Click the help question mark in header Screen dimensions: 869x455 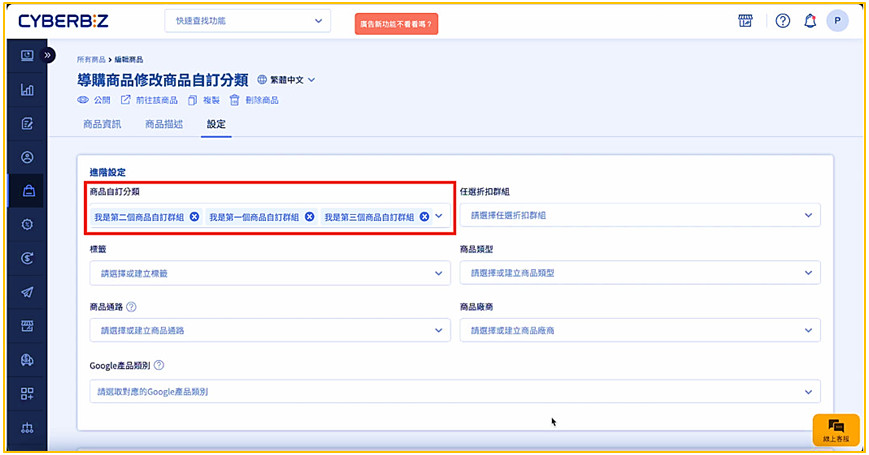783,21
